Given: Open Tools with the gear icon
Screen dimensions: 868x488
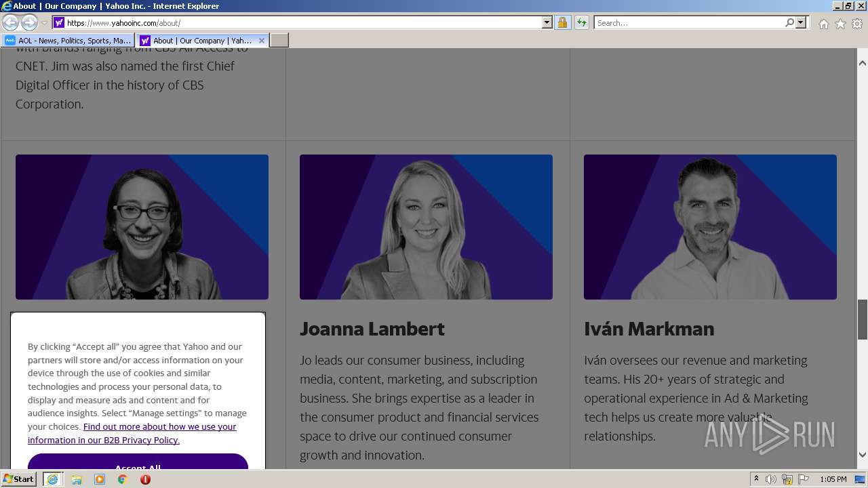Looking at the screenshot, I should pos(857,24).
